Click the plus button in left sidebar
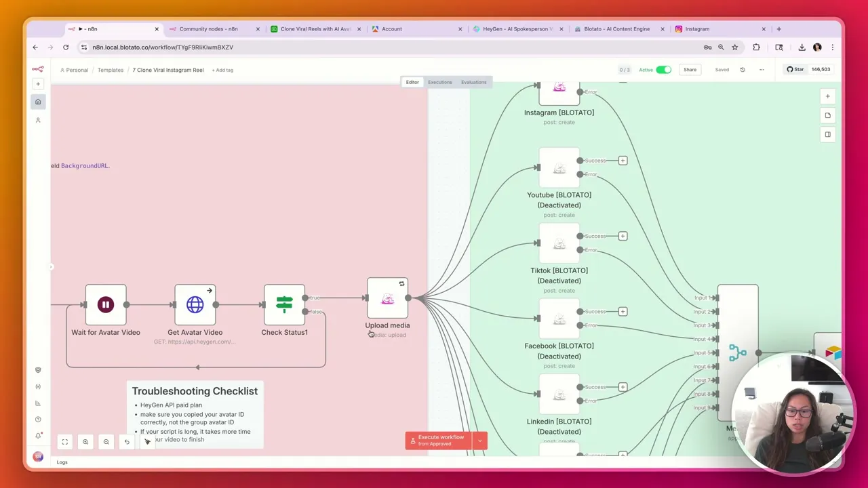The width and height of the screenshot is (868, 488). point(38,84)
